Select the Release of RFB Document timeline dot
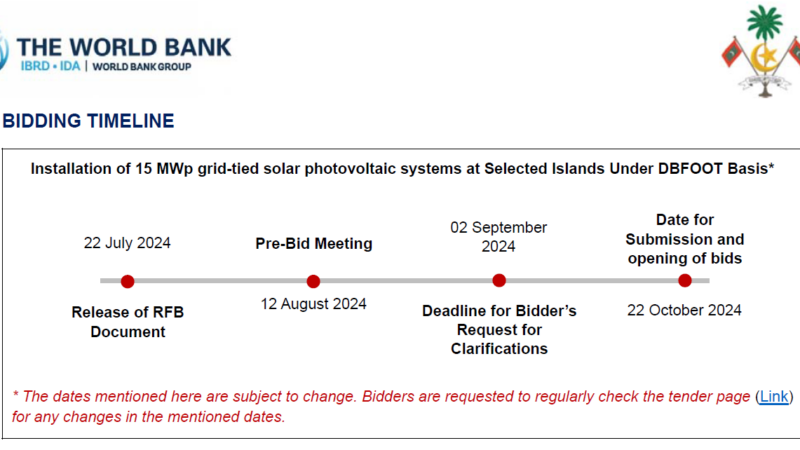This screenshot has height=450, width=800. click(x=127, y=281)
